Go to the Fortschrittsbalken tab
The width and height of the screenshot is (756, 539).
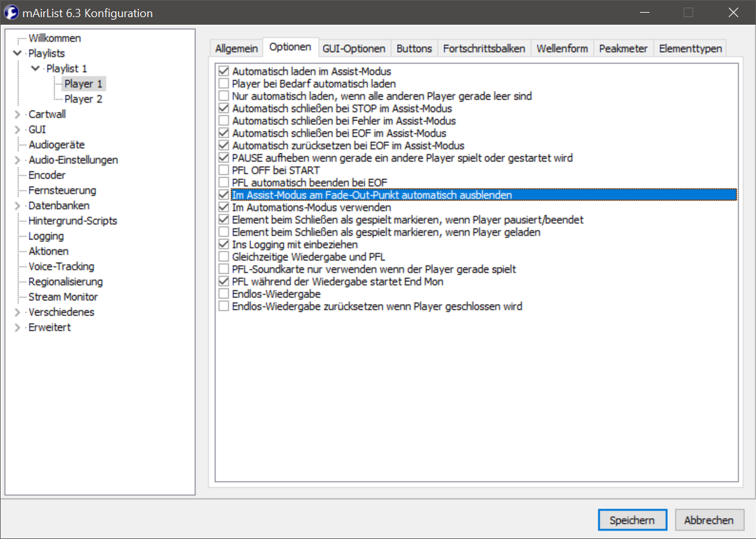tap(484, 48)
